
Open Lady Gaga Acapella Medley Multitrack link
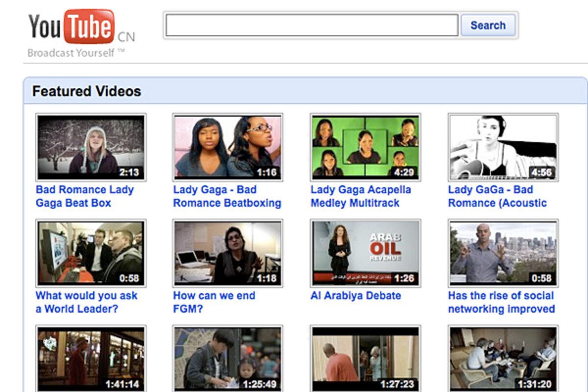pos(361,196)
